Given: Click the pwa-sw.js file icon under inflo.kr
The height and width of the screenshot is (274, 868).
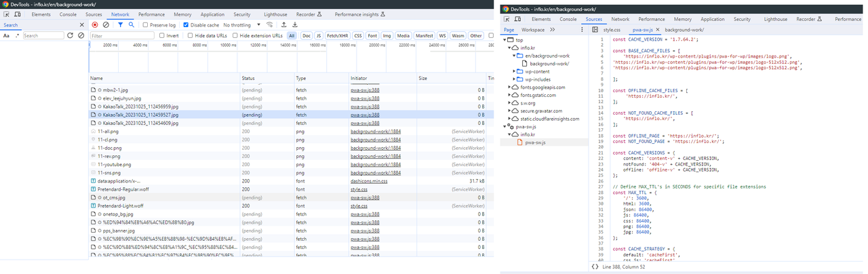Looking at the screenshot, I should point(519,142).
